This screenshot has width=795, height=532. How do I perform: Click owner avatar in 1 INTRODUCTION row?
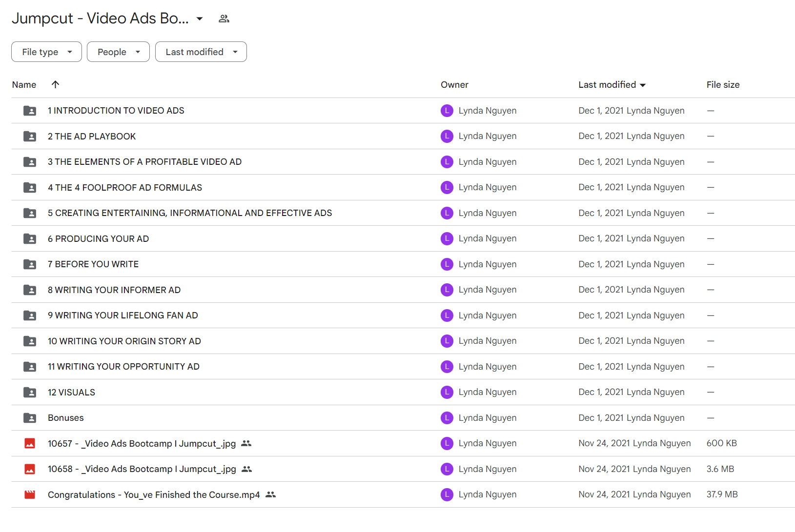tap(447, 111)
